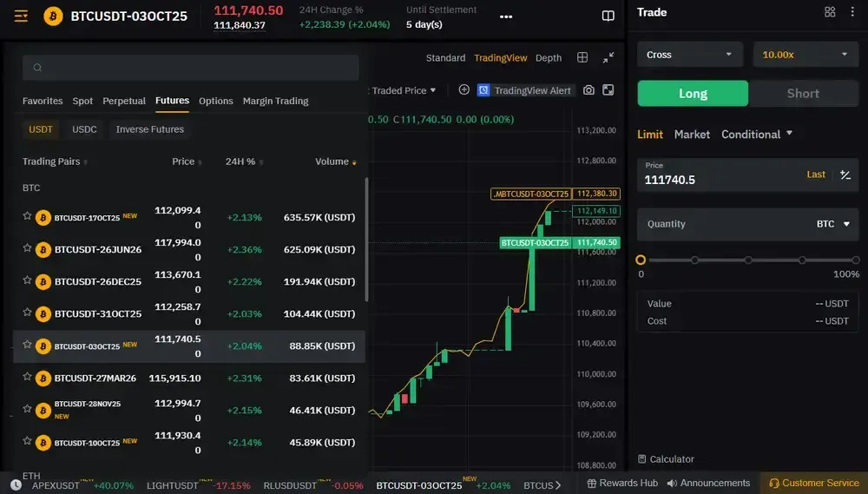Open Announcements speaker link

[708, 483]
